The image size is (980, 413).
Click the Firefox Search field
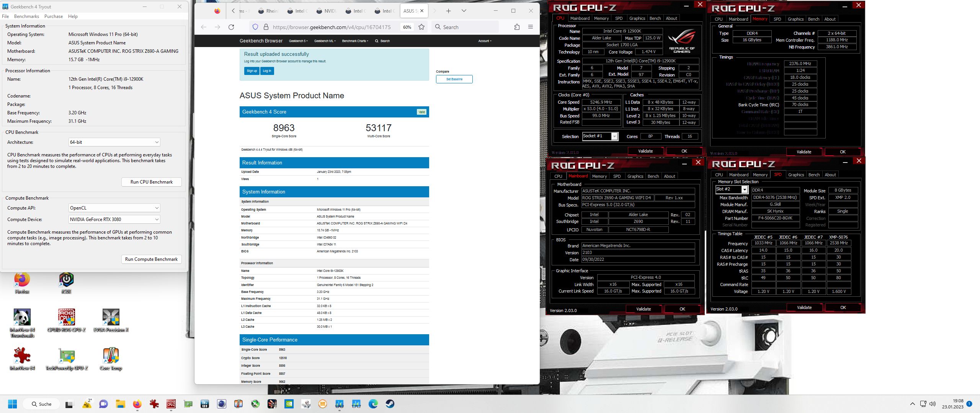[x=465, y=27]
